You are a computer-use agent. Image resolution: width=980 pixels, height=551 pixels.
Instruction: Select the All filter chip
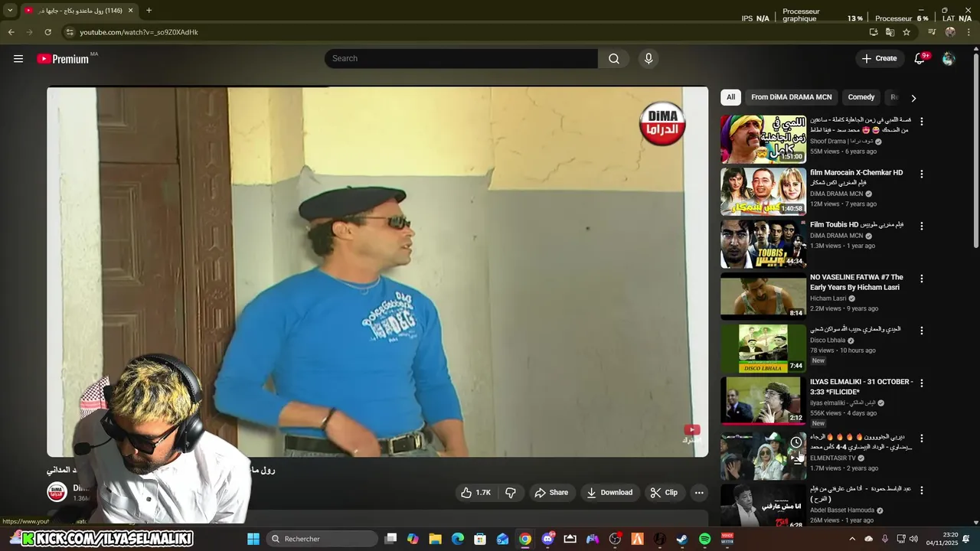730,97
